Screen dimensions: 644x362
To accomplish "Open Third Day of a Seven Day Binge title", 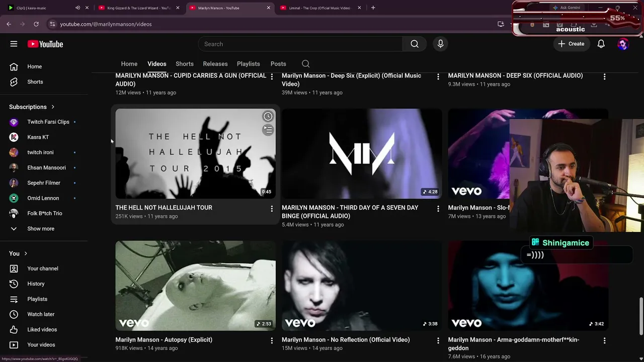I will coord(350,212).
